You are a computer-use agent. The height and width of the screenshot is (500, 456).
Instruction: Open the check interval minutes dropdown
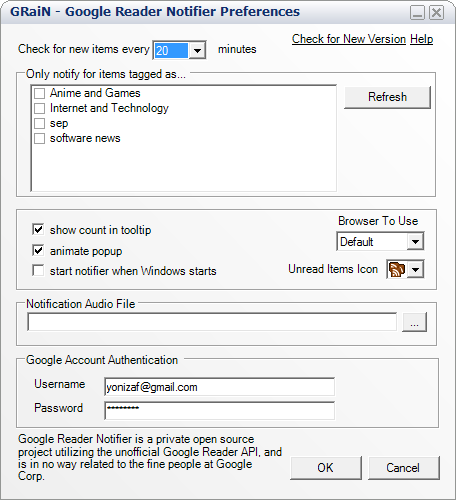(x=197, y=51)
